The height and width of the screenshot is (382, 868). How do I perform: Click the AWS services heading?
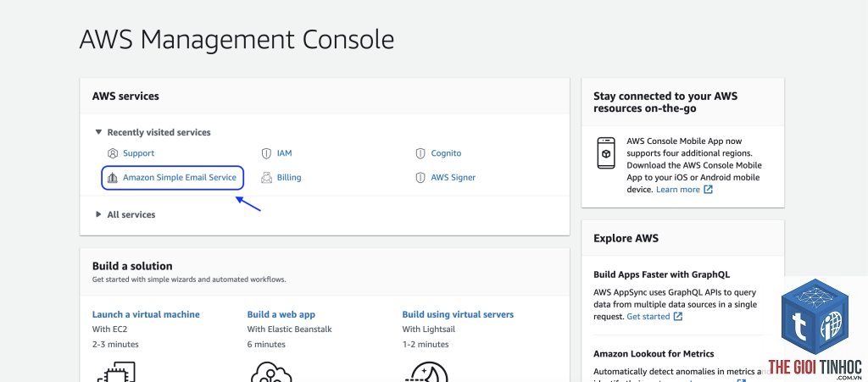(125, 97)
